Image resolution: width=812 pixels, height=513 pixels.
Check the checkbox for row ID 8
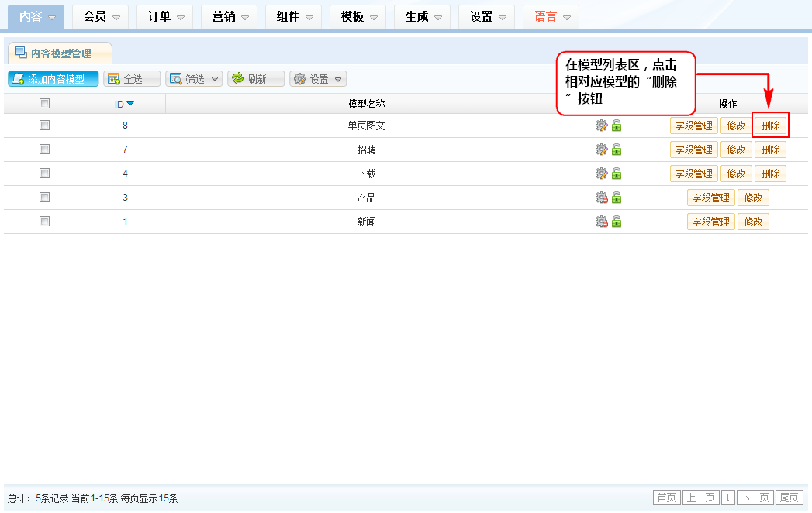pos(44,126)
